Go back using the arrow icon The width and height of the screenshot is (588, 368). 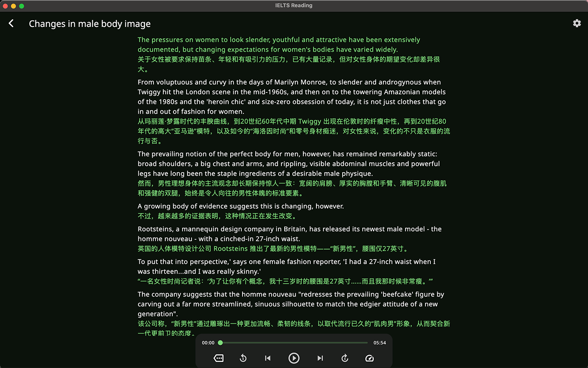tap(11, 24)
